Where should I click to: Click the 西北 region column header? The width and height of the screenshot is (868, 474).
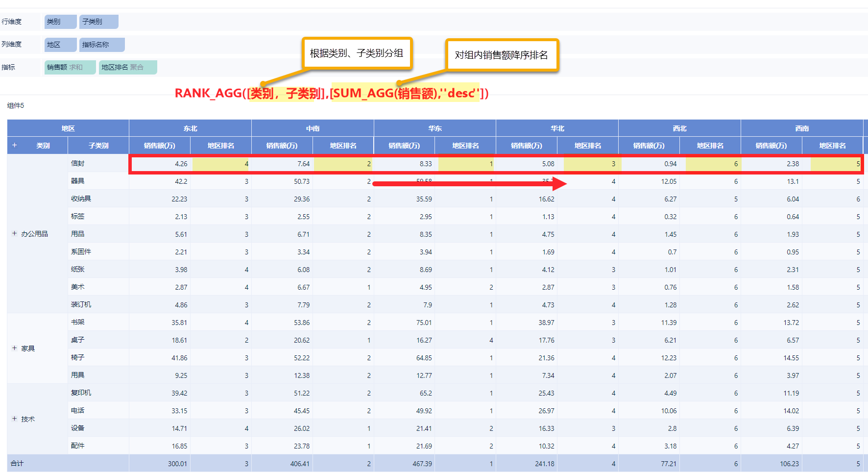(x=679, y=128)
